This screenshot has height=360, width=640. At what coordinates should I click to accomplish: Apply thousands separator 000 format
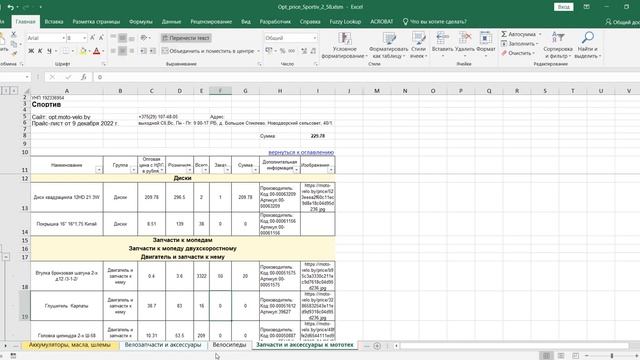coord(291,51)
